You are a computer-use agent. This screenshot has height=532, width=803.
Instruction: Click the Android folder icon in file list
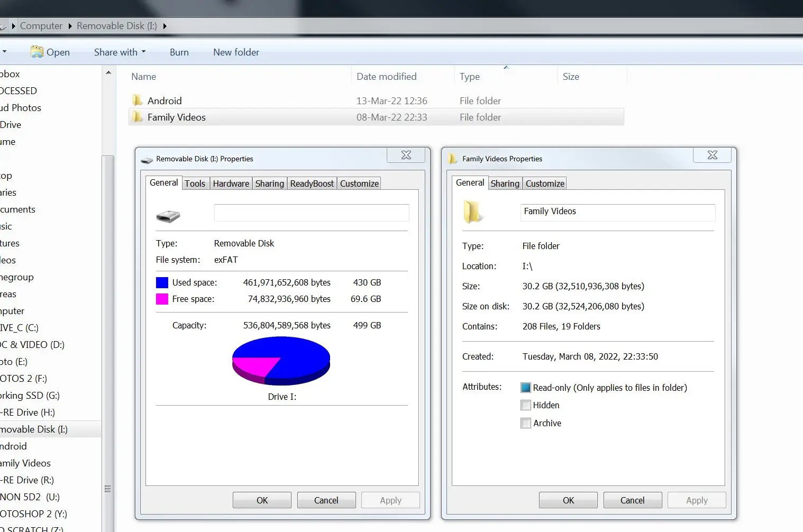tap(138, 100)
